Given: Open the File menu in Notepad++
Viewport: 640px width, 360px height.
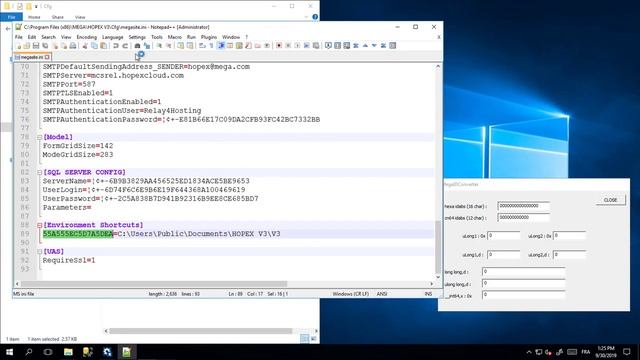Looking at the screenshot, I should (x=19, y=37).
